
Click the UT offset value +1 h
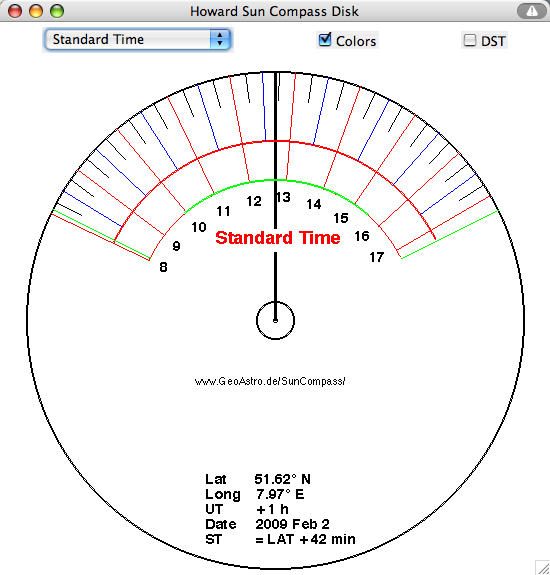tap(272, 509)
